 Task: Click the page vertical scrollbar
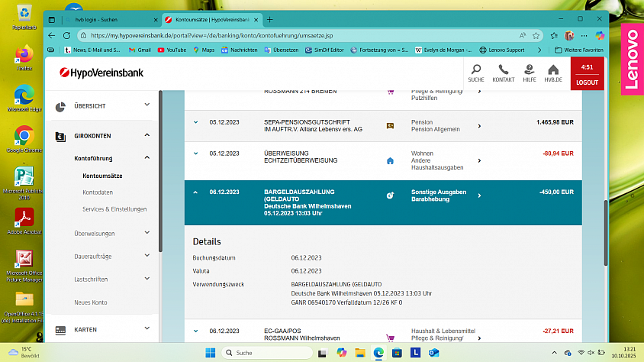coord(605,233)
